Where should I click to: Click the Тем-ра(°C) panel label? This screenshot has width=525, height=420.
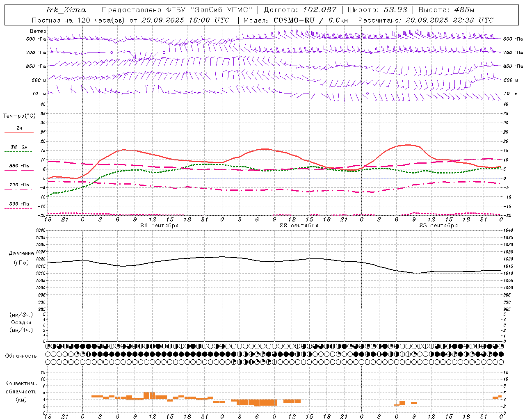pos(19,116)
